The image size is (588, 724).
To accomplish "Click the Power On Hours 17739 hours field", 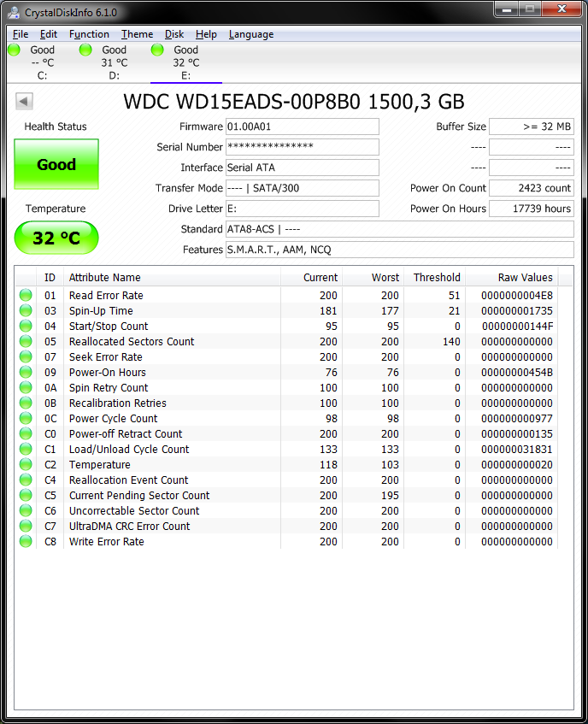I will [532, 209].
